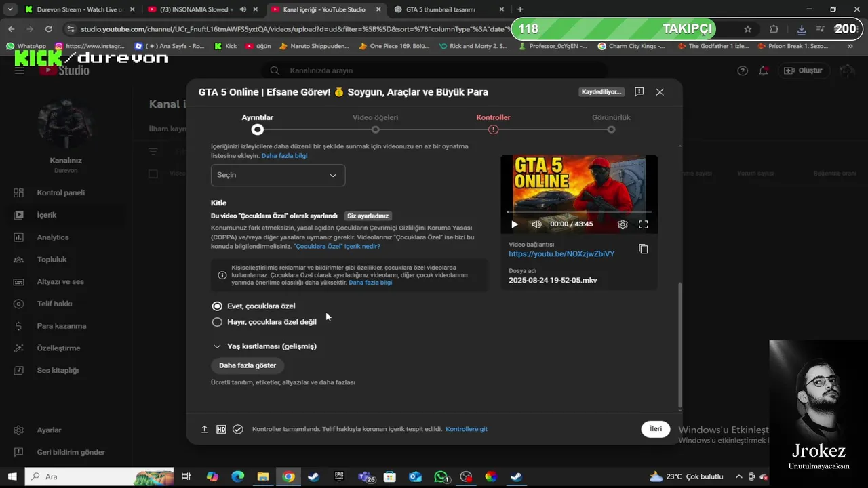The image size is (868, 488).
Task: Open notifications bell in Studio
Action: pos(764,70)
